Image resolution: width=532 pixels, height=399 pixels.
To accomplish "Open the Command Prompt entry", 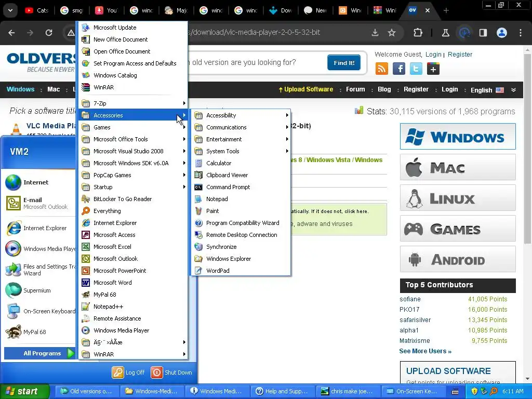I will point(241,187).
